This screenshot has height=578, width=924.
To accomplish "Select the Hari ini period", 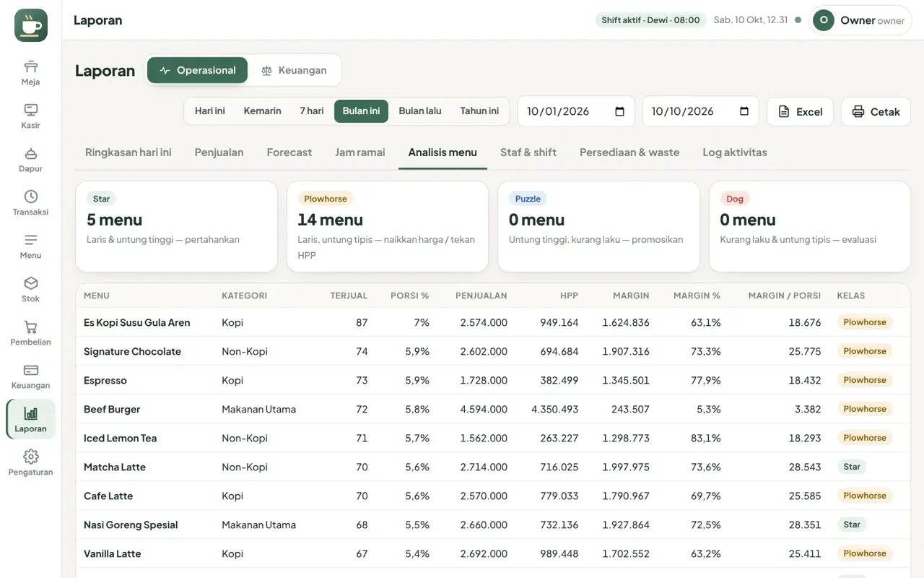I will tap(210, 111).
